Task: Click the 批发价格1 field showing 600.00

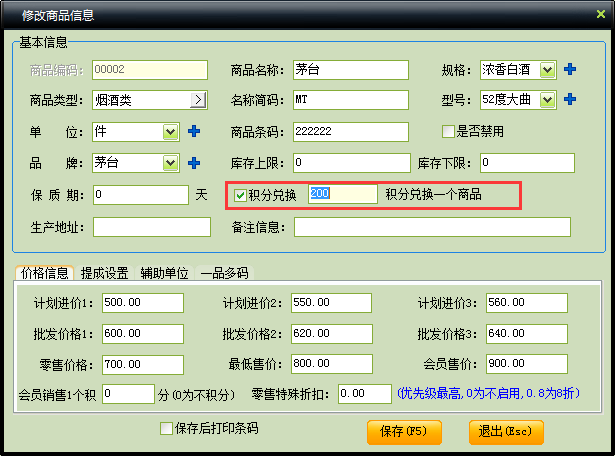Action: click(143, 334)
